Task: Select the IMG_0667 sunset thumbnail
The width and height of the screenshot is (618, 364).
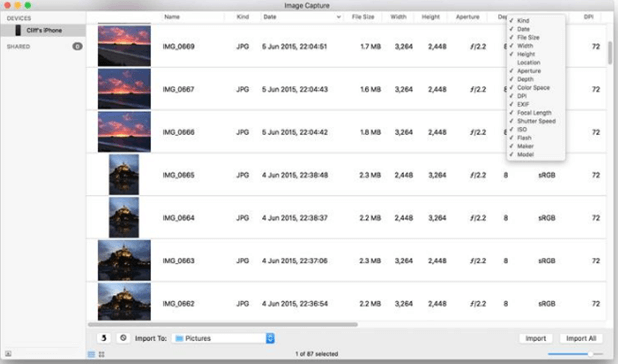Action: click(x=124, y=89)
